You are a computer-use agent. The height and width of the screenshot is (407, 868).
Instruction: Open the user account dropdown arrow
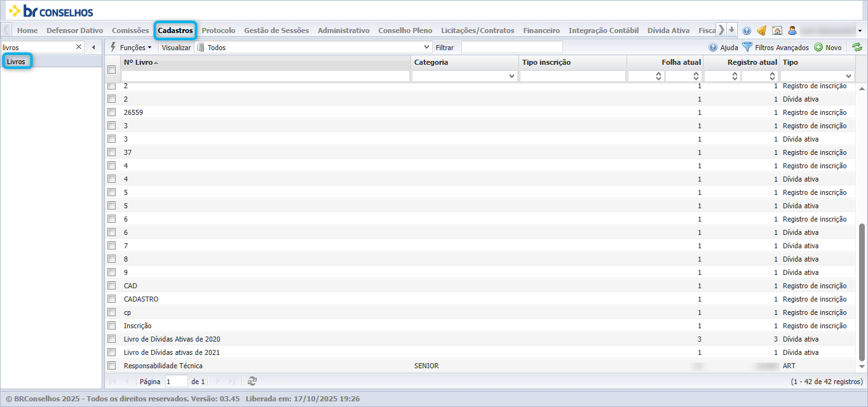click(860, 30)
